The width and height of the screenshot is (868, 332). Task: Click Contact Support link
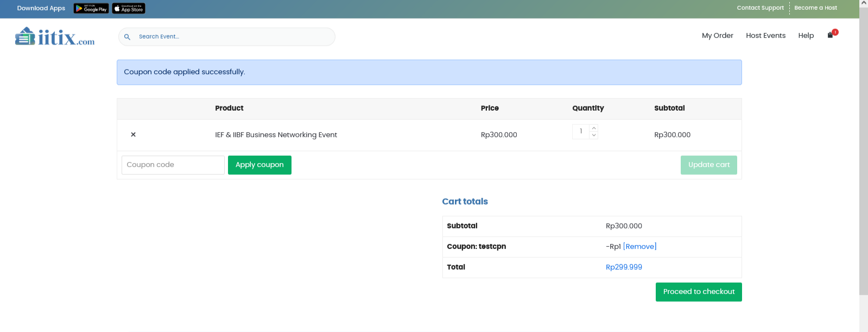point(760,8)
